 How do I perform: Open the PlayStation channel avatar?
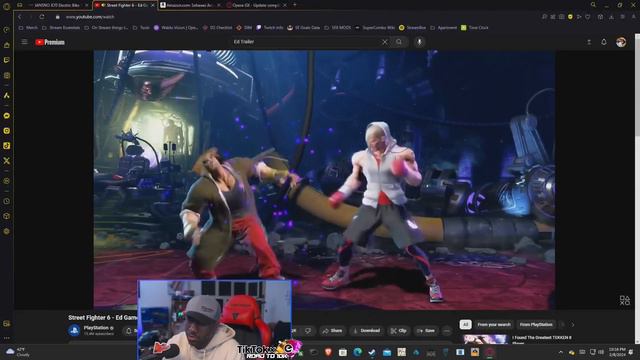(74, 330)
